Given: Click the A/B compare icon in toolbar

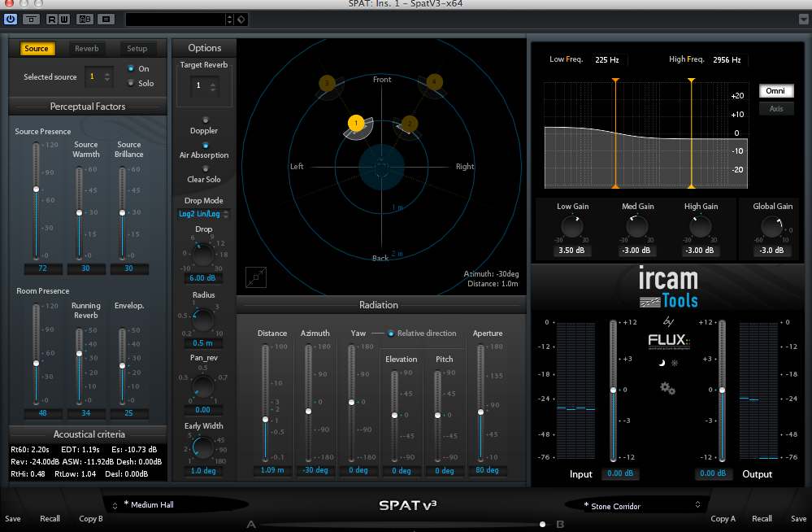Looking at the screenshot, I should (x=85, y=19).
